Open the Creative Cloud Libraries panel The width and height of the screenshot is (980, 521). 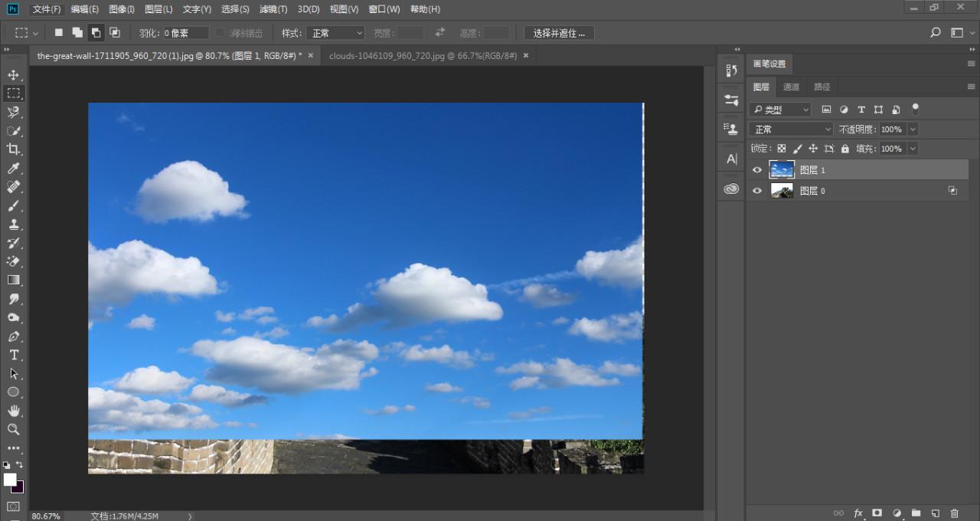point(731,188)
